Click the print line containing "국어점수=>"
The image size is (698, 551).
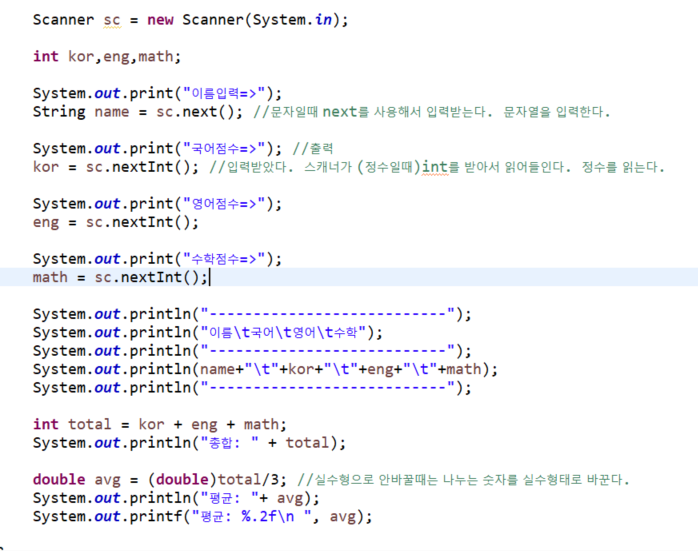click(x=157, y=149)
